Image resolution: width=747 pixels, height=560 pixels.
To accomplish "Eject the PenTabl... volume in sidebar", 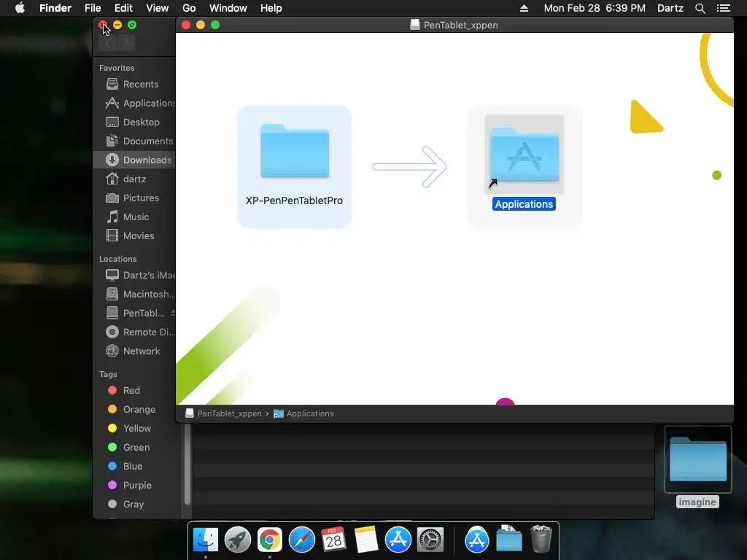I will [173, 314].
